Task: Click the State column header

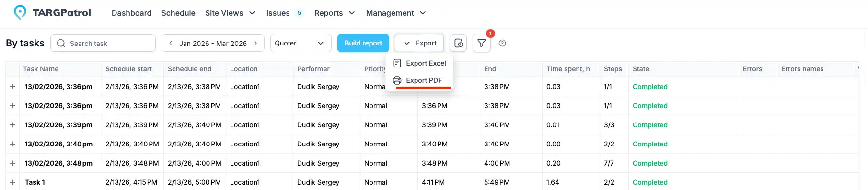Action: coord(641,69)
